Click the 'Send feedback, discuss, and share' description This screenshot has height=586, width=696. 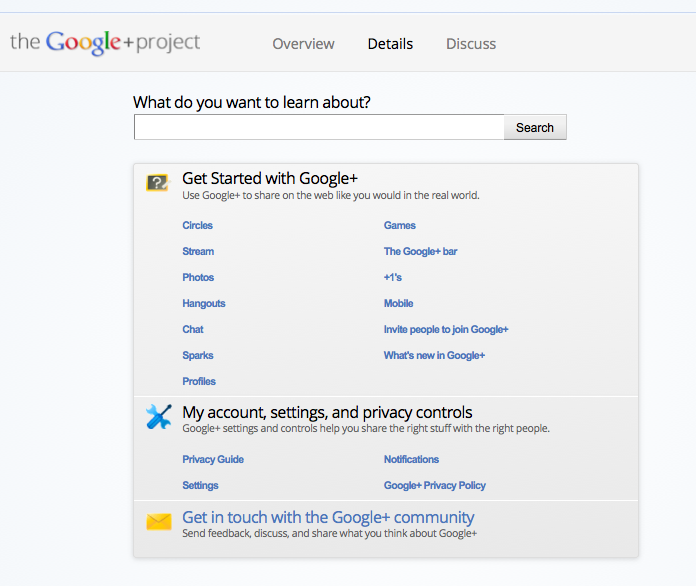[x=329, y=533]
